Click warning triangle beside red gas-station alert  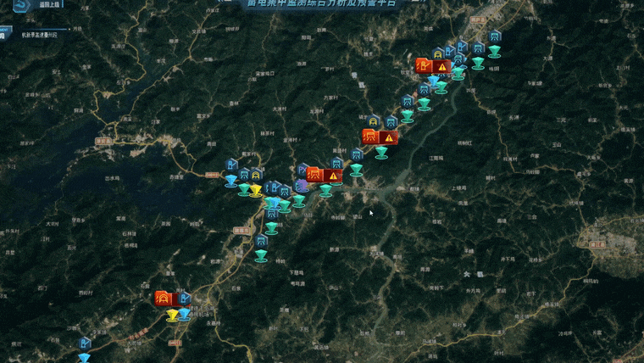pyautogui.click(x=442, y=67)
